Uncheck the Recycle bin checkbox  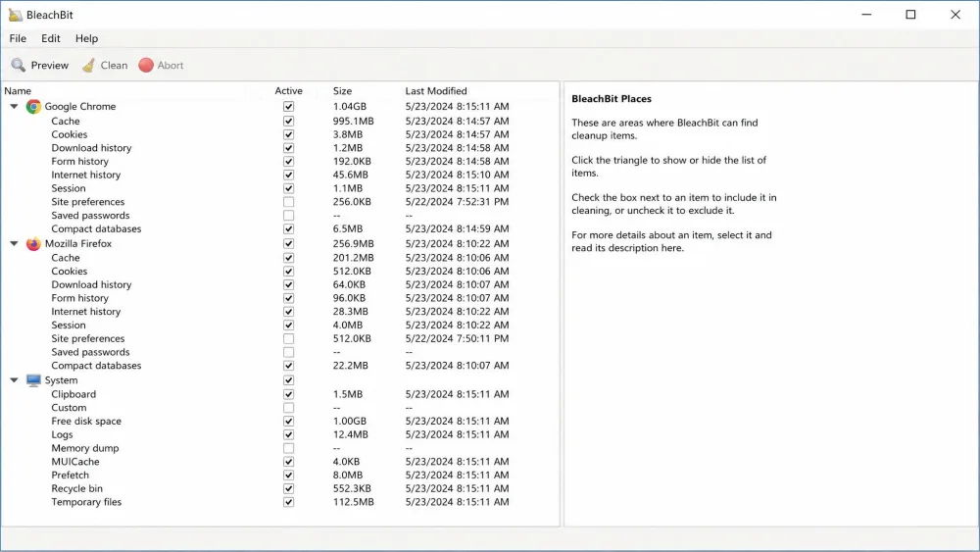[x=288, y=489]
